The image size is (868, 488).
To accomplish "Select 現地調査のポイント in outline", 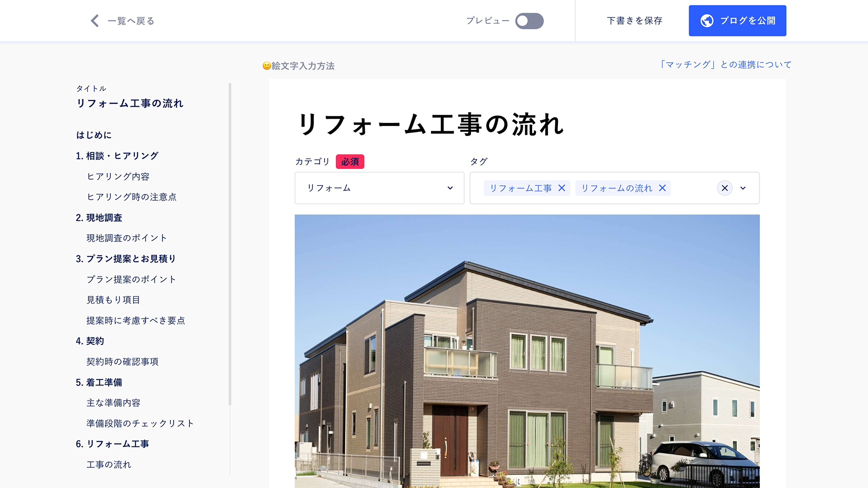I will pos(127,238).
